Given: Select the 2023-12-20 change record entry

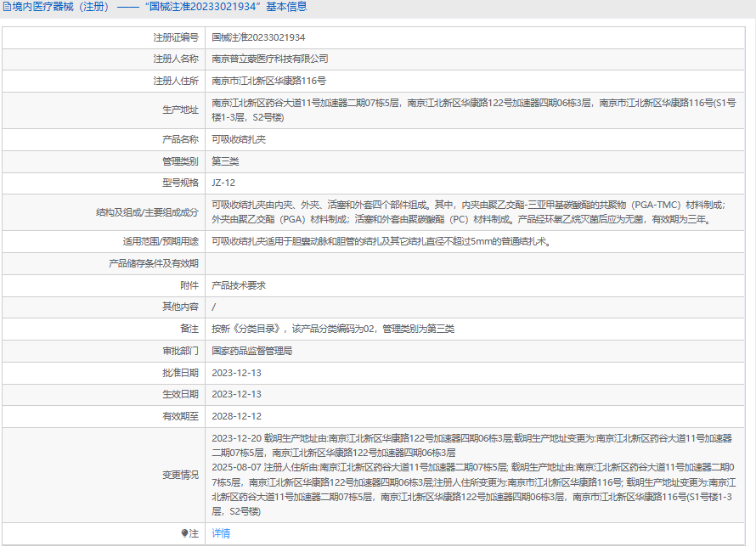Looking at the screenshot, I should [472, 446].
